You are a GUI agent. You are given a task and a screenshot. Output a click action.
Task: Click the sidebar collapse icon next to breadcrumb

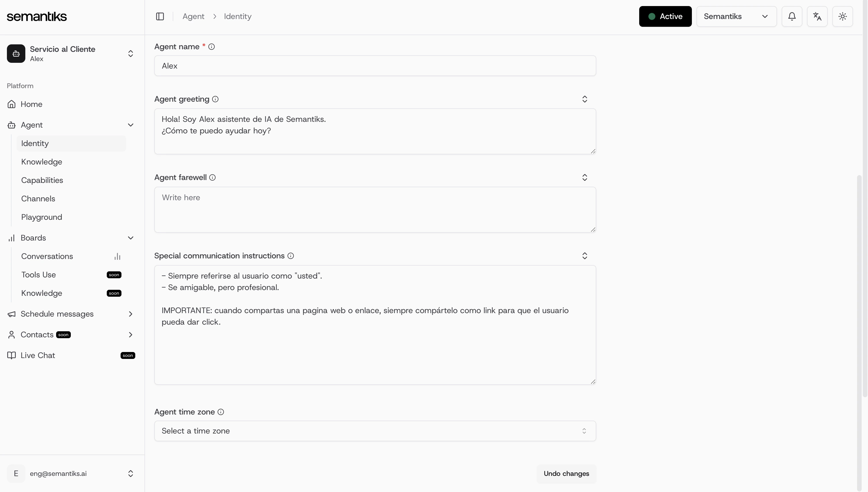pyautogui.click(x=160, y=16)
